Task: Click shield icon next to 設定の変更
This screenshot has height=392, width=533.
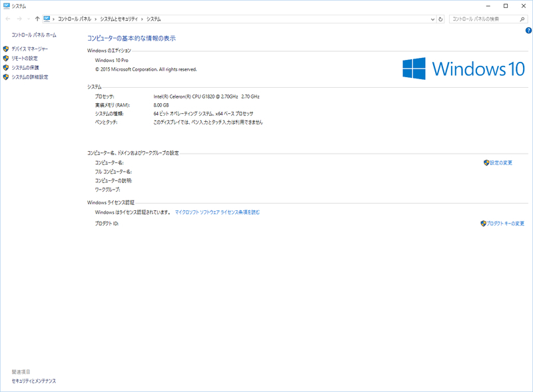Action: pos(486,162)
